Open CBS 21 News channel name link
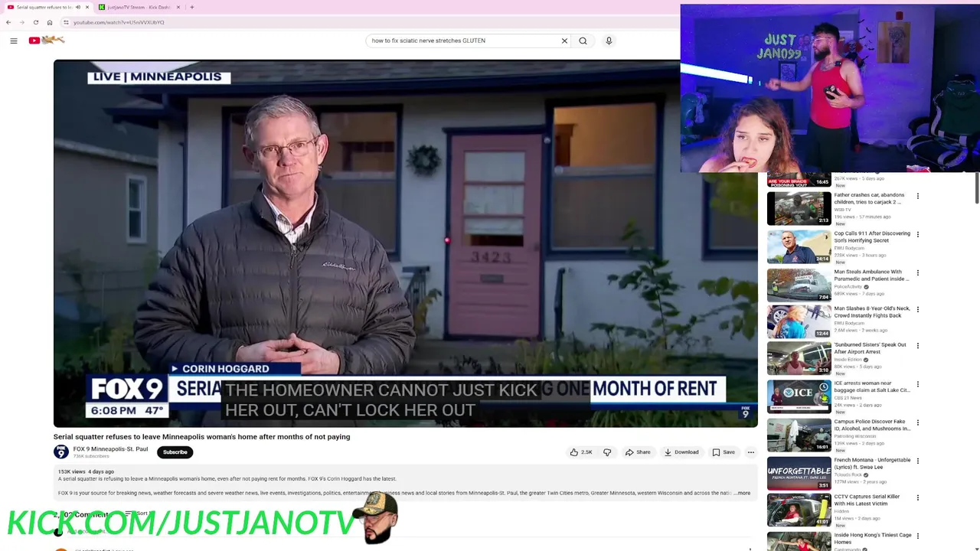Viewport: 980px width, 551px height. pyautogui.click(x=848, y=398)
